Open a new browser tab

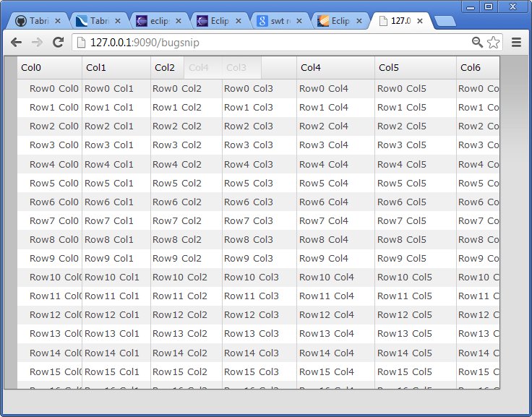[445, 22]
